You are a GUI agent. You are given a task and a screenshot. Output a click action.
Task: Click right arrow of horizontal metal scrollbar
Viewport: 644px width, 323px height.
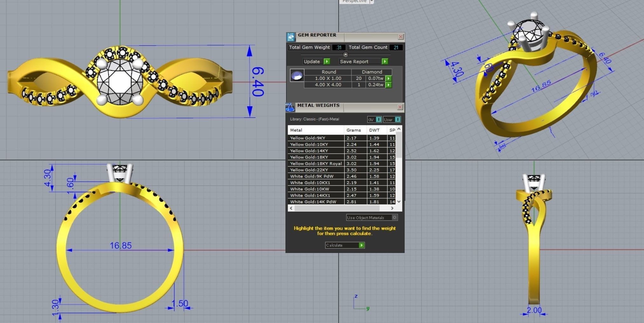pyautogui.click(x=392, y=208)
